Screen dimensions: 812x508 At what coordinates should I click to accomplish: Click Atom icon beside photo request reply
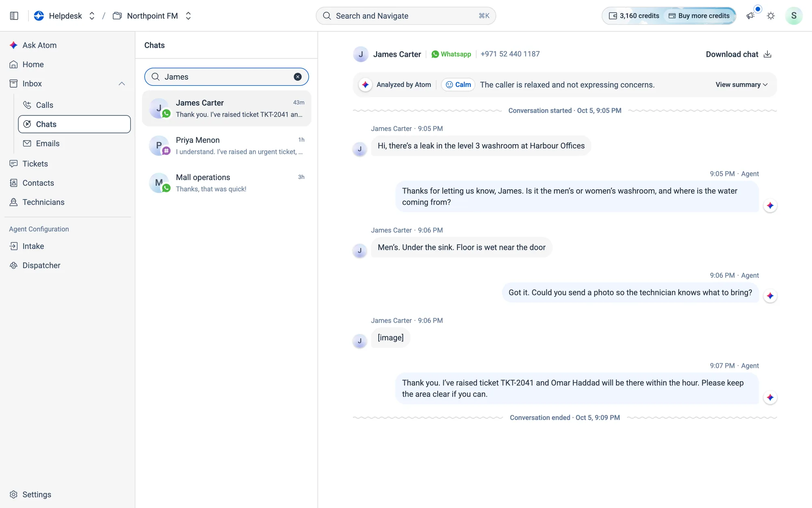[770, 296]
